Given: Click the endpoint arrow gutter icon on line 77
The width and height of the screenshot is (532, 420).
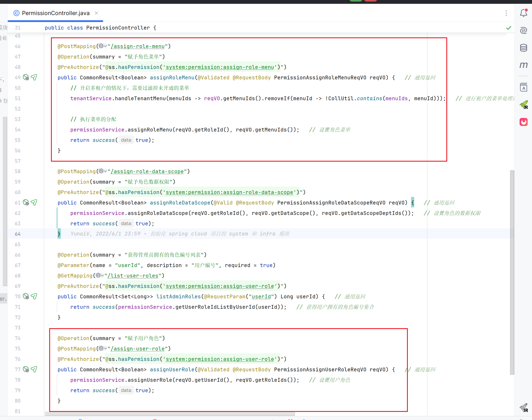Looking at the screenshot, I should (x=34, y=369).
